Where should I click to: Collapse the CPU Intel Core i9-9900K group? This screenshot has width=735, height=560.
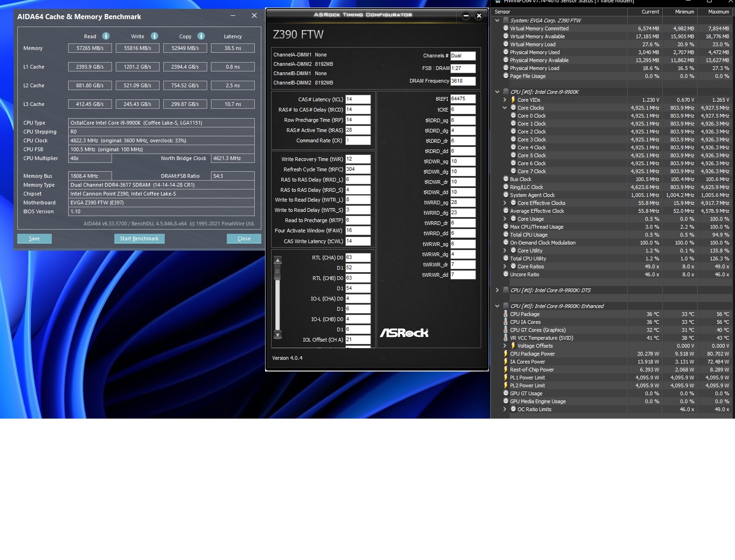pyautogui.click(x=497, y=92)
